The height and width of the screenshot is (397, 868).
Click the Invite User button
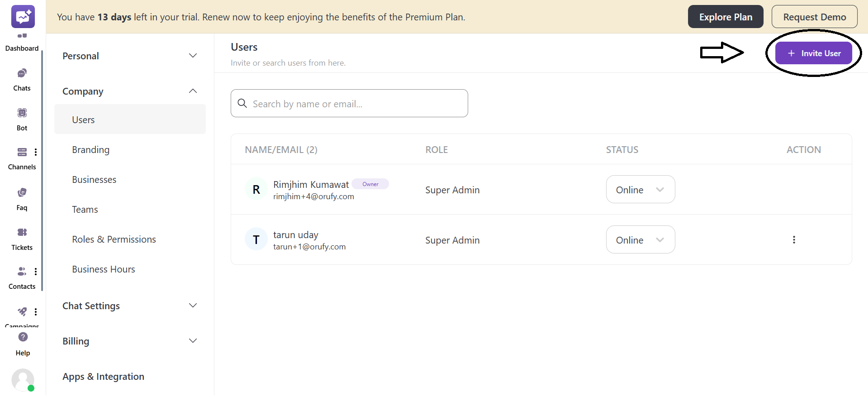point(813,53)
